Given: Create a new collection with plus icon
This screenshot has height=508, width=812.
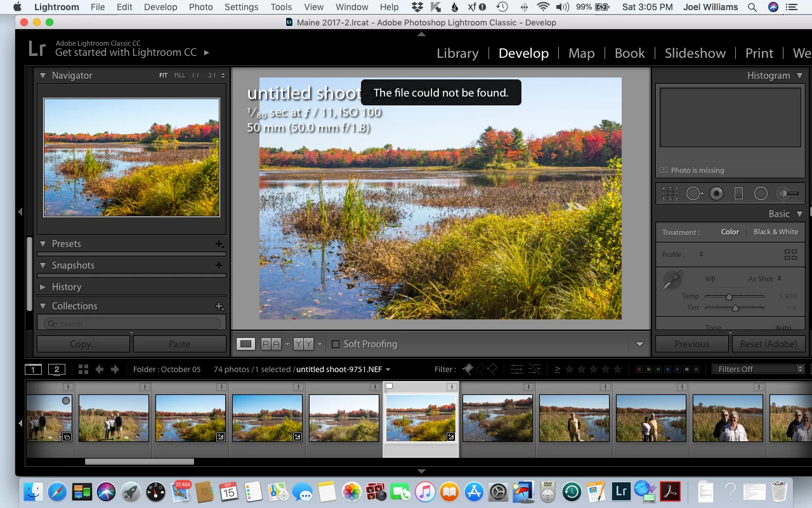Looking at the screenshot, I should pyautogui.click(x=219, y=306).
